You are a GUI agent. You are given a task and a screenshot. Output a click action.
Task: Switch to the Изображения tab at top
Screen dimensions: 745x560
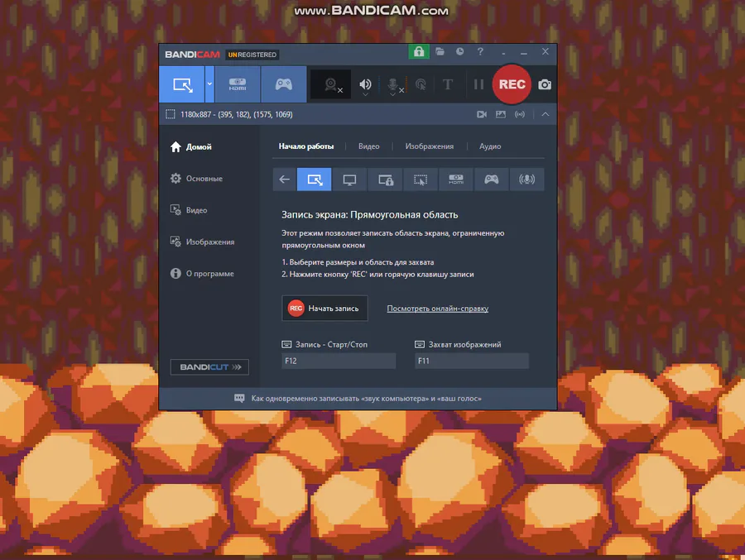point(429,146)
